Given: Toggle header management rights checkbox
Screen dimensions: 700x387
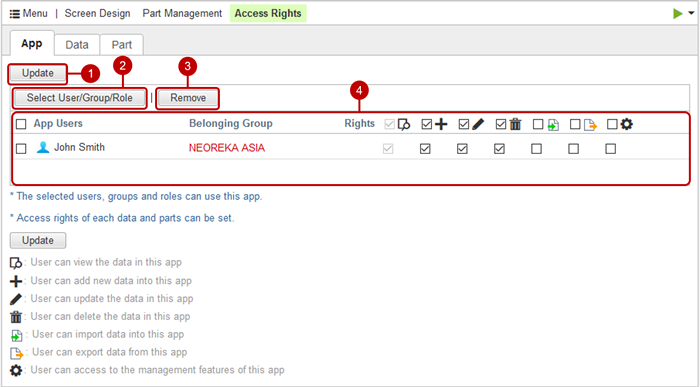Looking at the screenshot, I should pyautogui.click(x=612, y=124).
